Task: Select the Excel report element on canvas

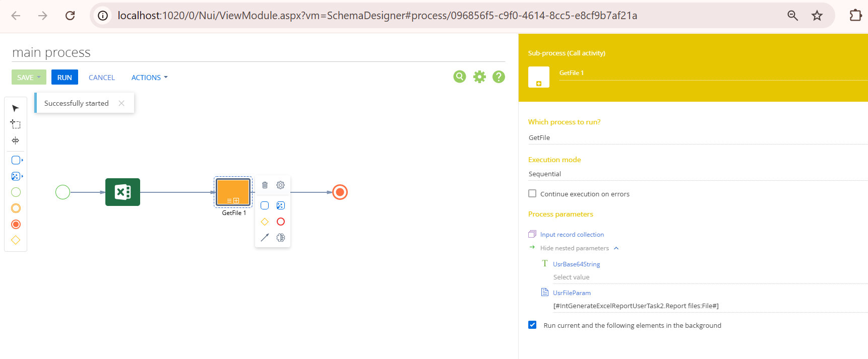Action: [x=122, y=192]
